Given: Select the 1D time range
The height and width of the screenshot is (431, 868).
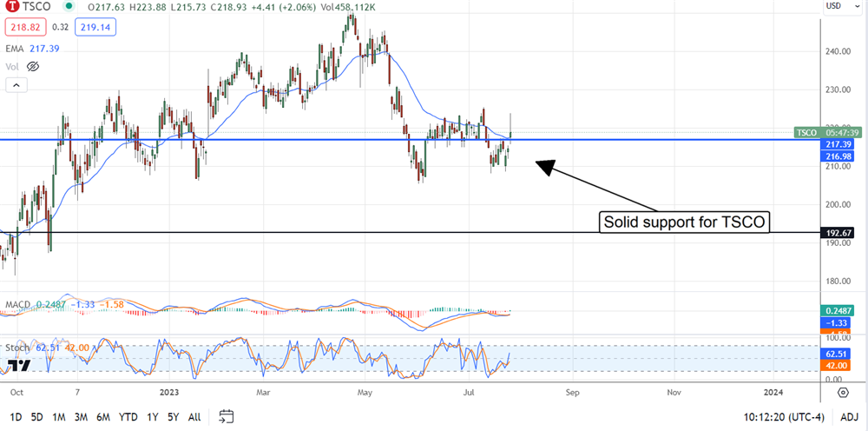Looking at the screenshot, I should tap(14, 417).
